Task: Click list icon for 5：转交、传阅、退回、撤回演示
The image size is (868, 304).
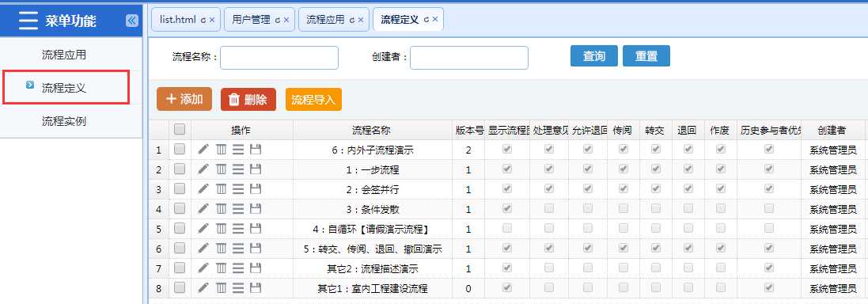Action: point(238,248)
